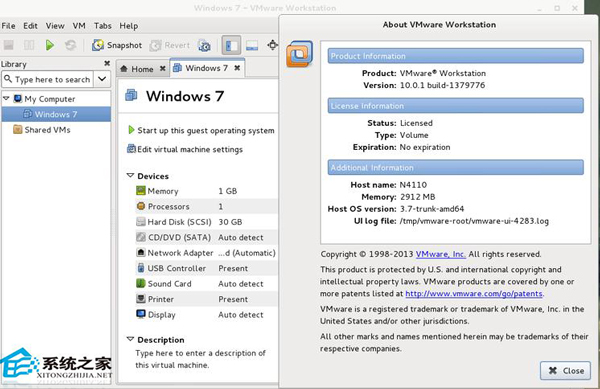Open the VM menu

79,26
